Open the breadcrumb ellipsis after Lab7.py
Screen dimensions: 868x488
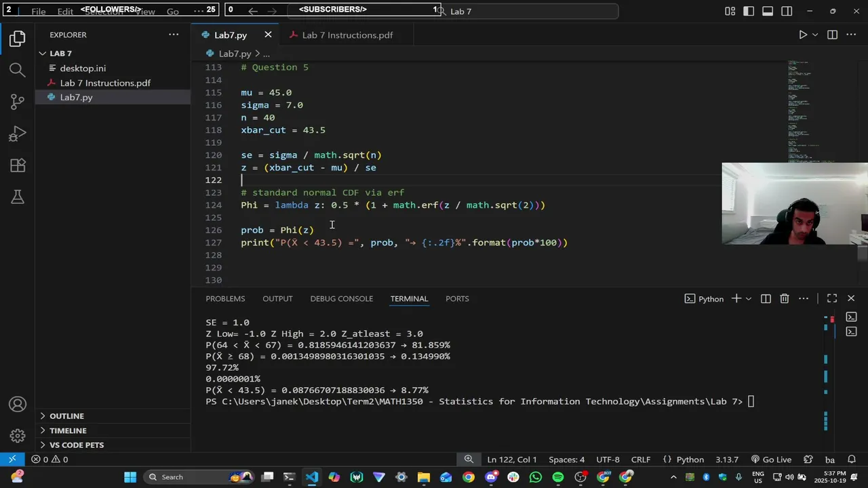pos(266,54)
